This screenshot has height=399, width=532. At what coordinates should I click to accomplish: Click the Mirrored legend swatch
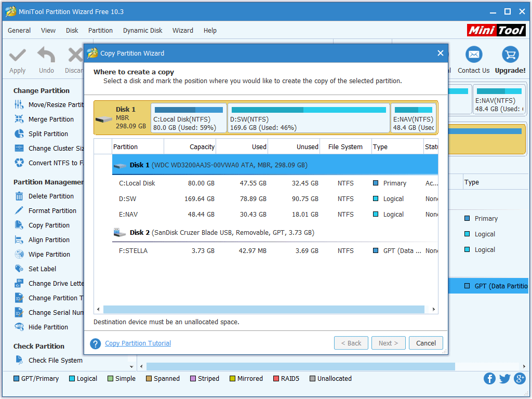[232, 378]
